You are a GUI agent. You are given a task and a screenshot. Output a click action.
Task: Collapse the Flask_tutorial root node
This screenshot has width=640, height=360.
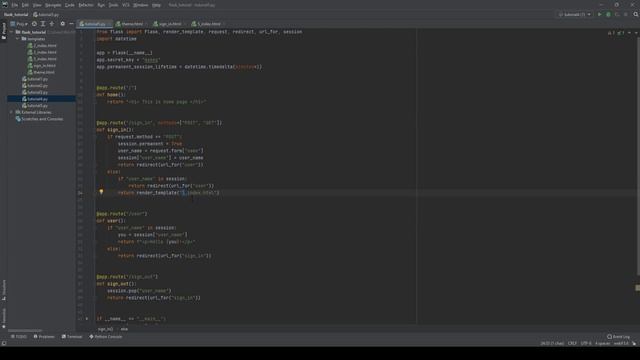point(12,32)
